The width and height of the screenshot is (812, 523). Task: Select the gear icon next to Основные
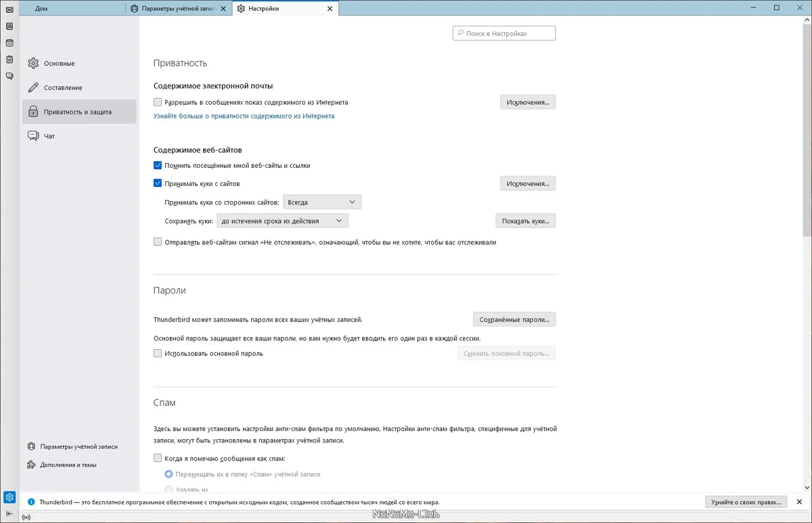pyautogui.click(x=33, y=64)
